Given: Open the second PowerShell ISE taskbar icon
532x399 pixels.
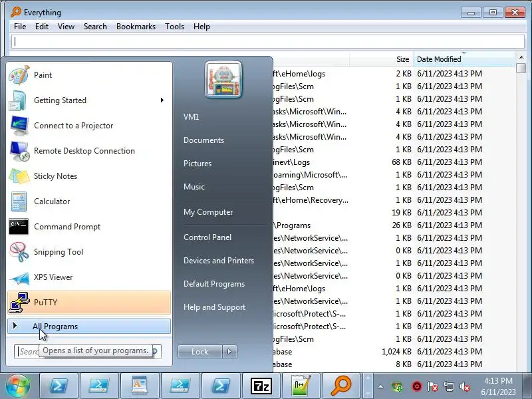Looking at the screenshot, I should [x=99, y=386].
